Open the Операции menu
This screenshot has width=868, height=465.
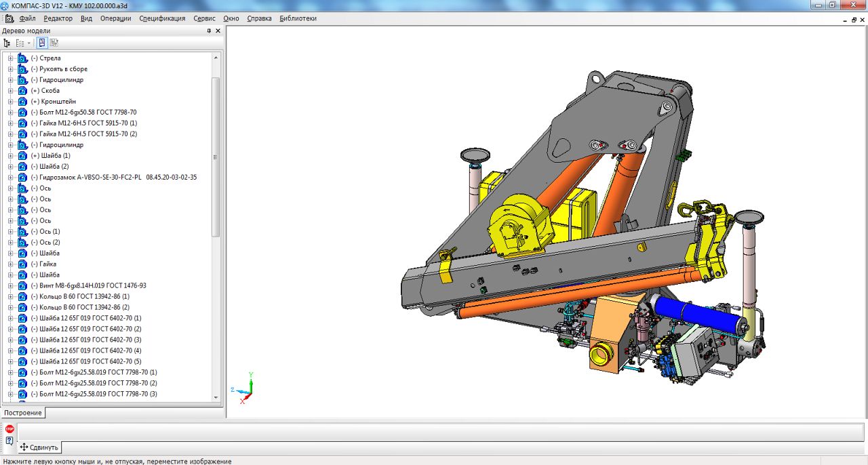click(x=115, y=18)
